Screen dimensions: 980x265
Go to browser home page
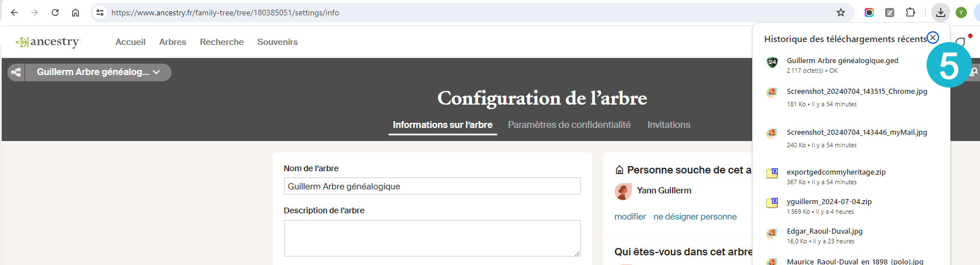point(76,13)
